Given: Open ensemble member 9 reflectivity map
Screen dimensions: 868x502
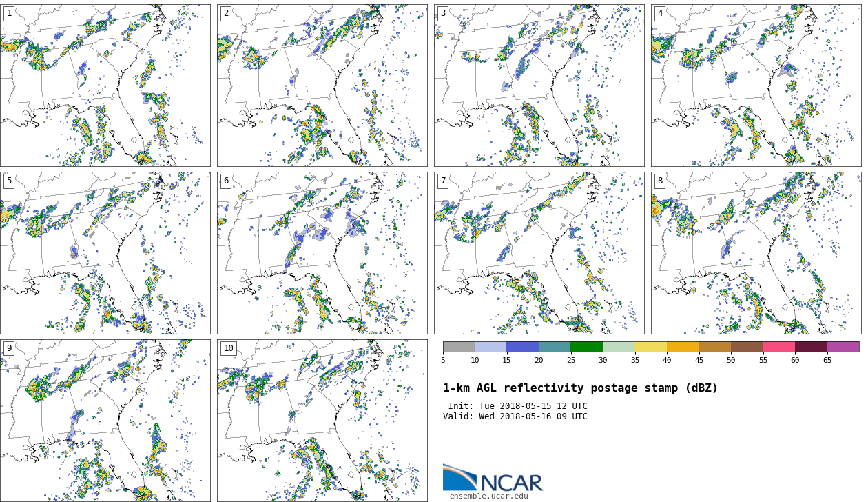Looking at the screenshot, I should tap(105, 420).
